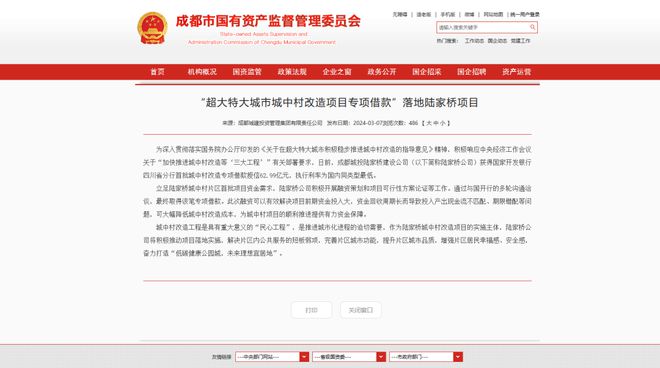Click the article title about 陆家桥项目

coord(340,102)
